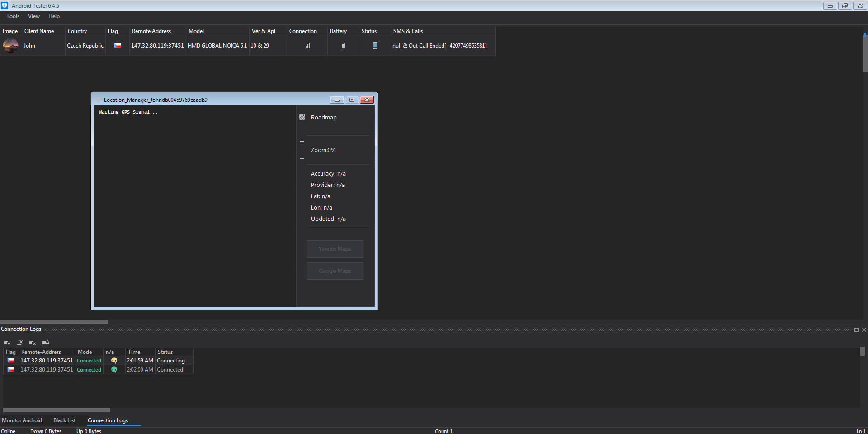Select client name John
The image size is (868, 434).
click(x=29, y=46)
